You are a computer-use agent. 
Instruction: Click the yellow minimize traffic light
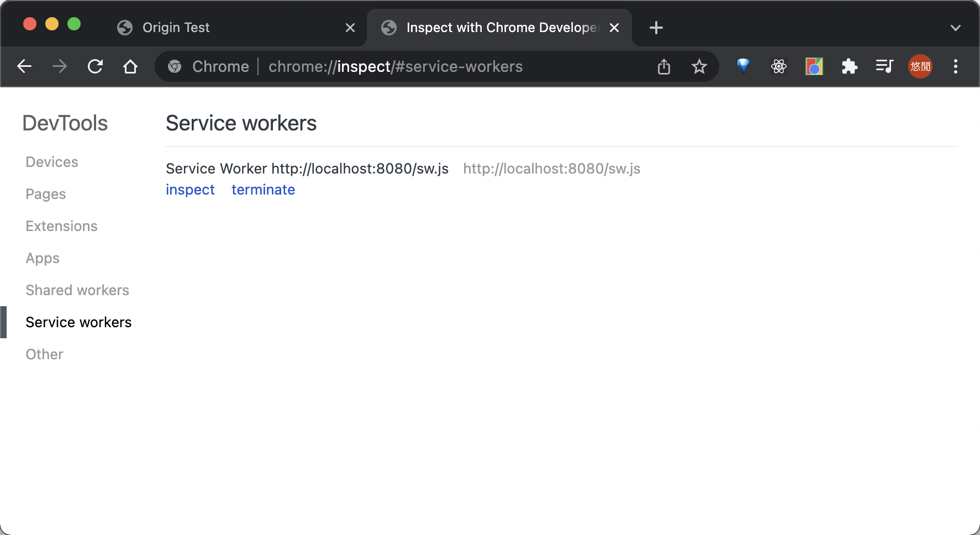(52, 24)
